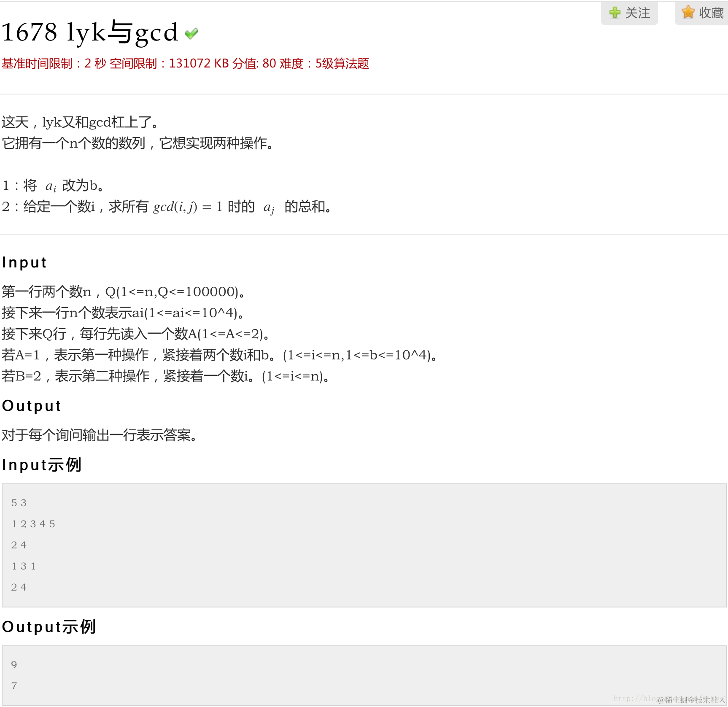728x707 pixels.
Task: Click the limits line starting 基准时间限制
Action: click(185, 64)
